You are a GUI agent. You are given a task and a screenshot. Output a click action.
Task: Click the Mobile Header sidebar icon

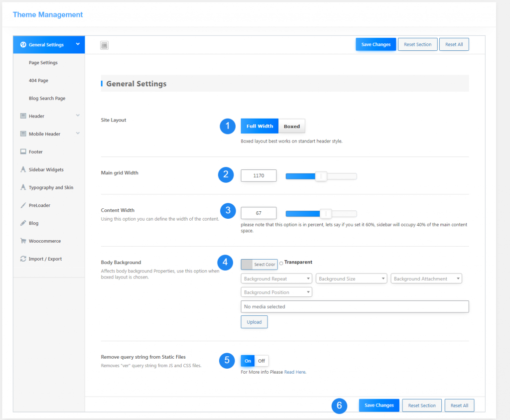(x=23, y=134)
